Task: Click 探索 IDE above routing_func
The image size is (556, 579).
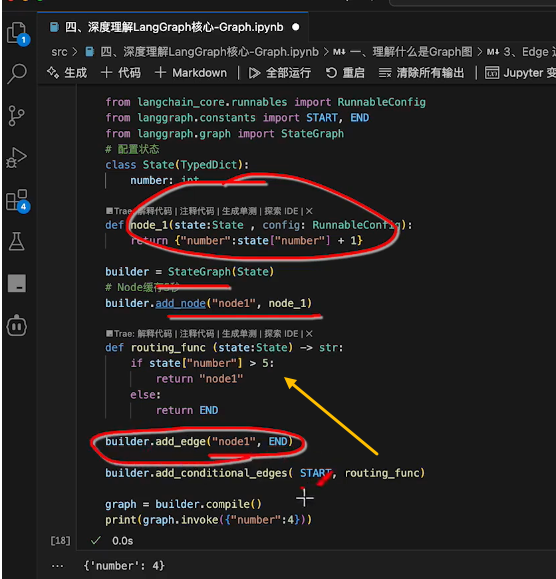Action: click(281, 334)
